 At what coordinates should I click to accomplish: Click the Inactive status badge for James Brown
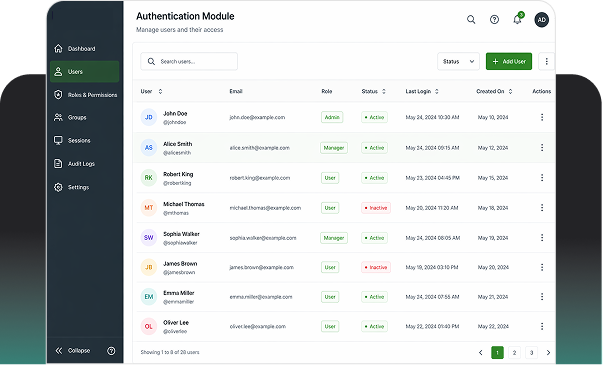pyautogui.click(x=376, y=267)
